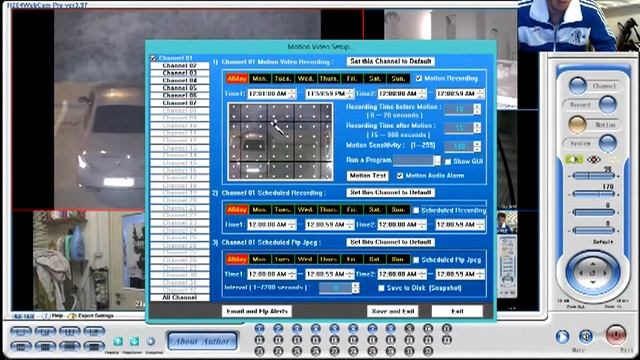Open Email and Ftp Alerts

pos(257,311)
